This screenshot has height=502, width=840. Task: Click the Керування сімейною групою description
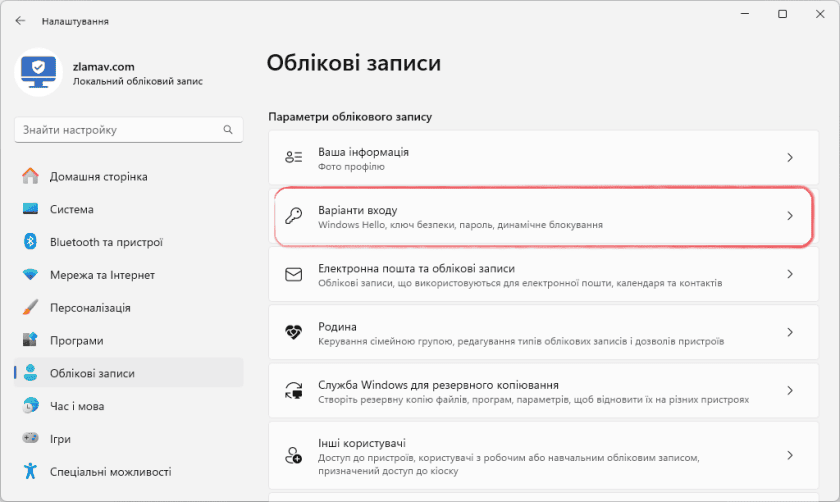pyautogui.click(x=521, y=341)
